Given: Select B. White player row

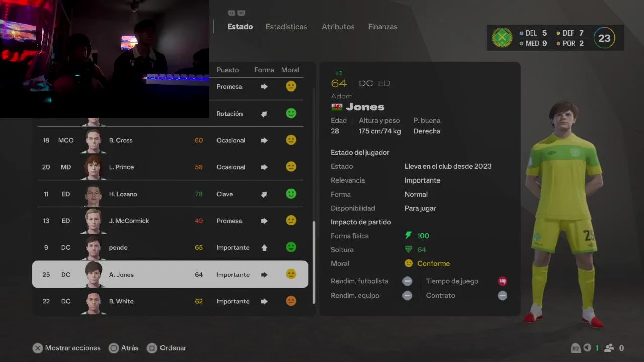Looking at the screenshot, I should coord(170,301).
